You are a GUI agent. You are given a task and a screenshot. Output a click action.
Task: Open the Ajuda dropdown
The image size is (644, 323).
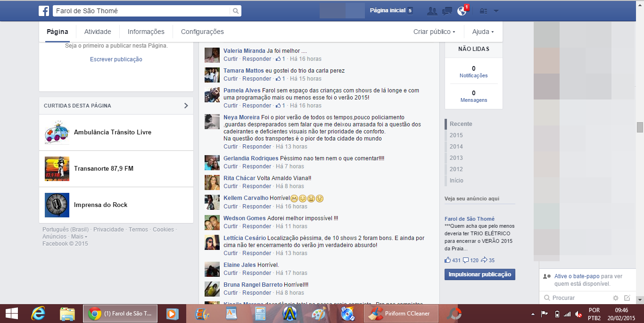point(483,32)
